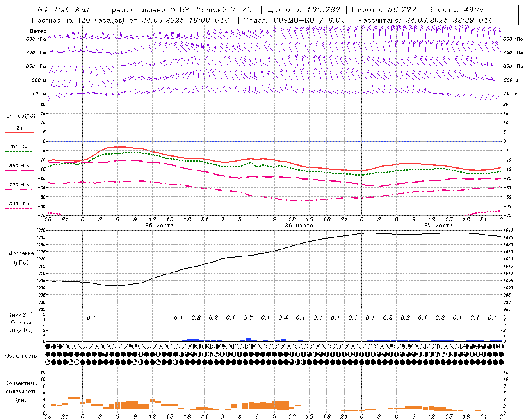Viewport: 525px width, 420px height.
Task: Click the (мм/1ч.) precipitation unit label
Action: [21, 330]
